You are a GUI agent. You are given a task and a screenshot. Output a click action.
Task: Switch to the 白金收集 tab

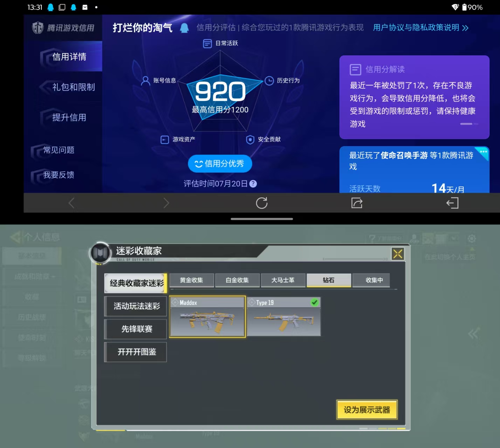pyautogui.click(x=237, y=280)
